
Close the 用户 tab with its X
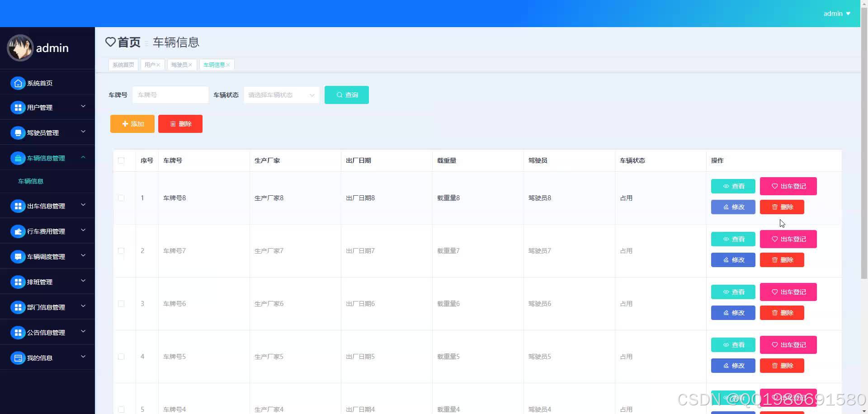pyautogui.click(x=158, y=65)
